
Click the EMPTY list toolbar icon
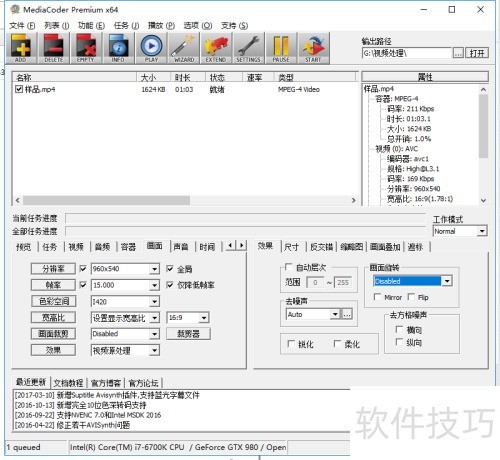click(86, 48)
